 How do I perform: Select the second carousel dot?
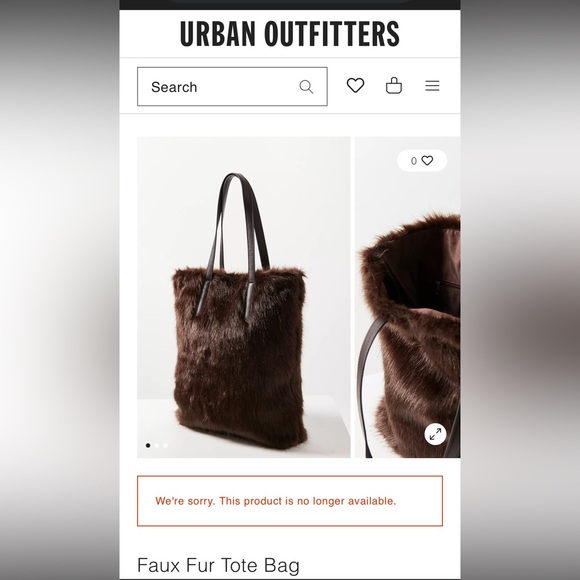coord(157,445)
